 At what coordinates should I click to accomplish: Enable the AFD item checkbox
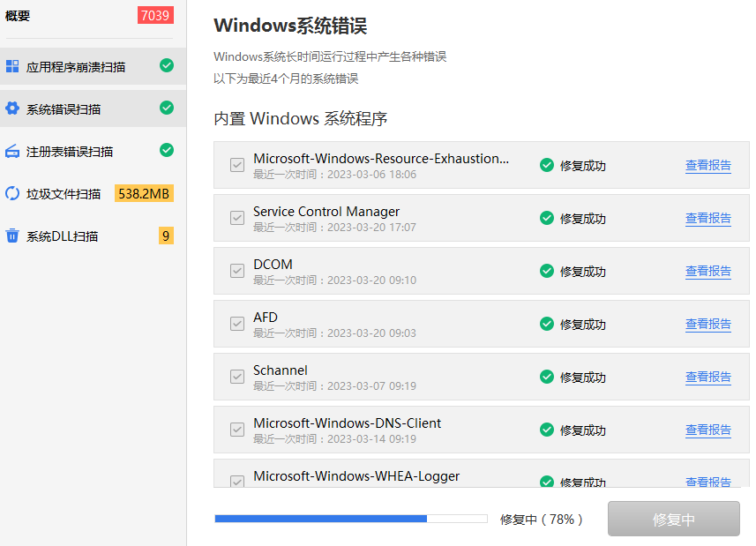pos(236,324)
